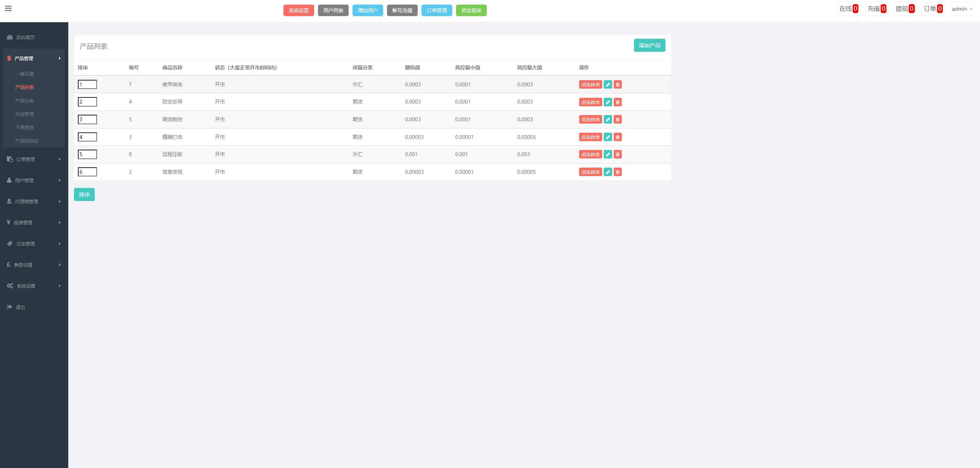The height and width of the screenshot is (468, 980).
Task: Delete 精确打击 product with trash icon
Action: click(618, 137)
